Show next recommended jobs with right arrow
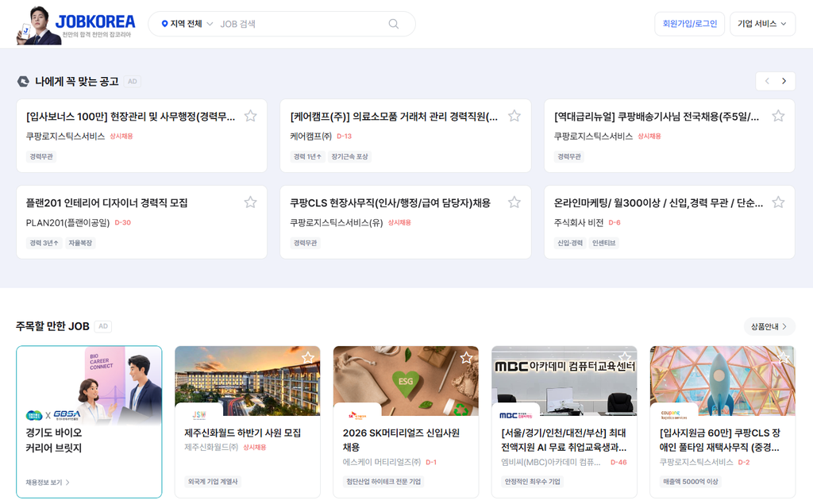Viewport: 813px width, 504px height. 784,81
